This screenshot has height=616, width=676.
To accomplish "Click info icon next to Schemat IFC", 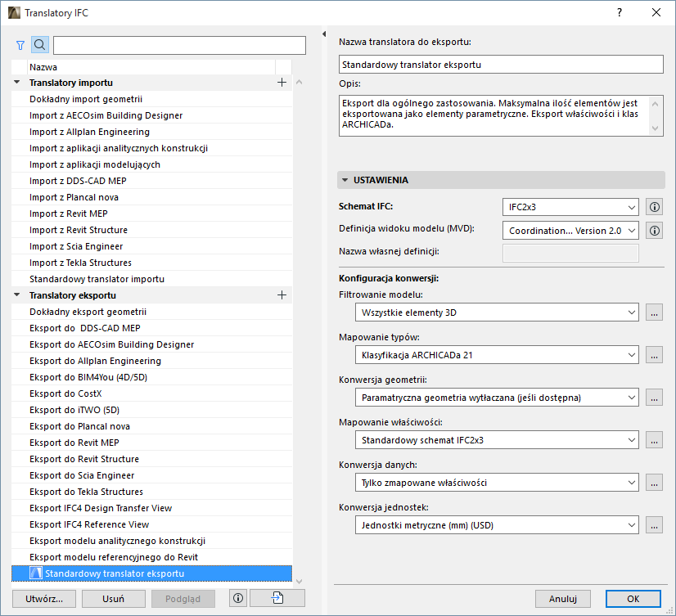I will point(654,207).
